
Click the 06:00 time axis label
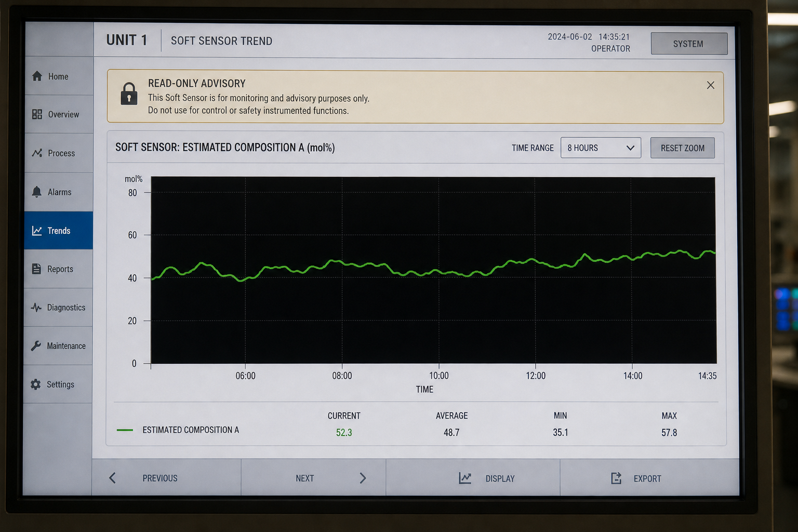(245, 376)
